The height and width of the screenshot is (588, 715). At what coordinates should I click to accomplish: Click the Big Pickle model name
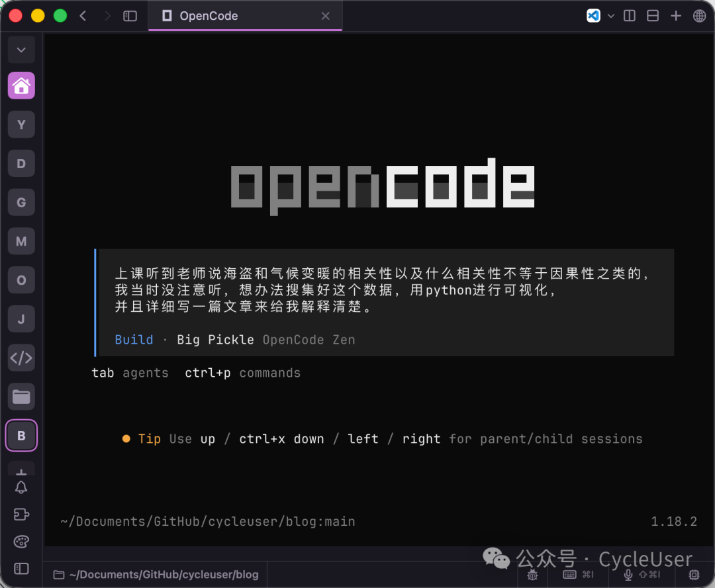tap(215, 340)
